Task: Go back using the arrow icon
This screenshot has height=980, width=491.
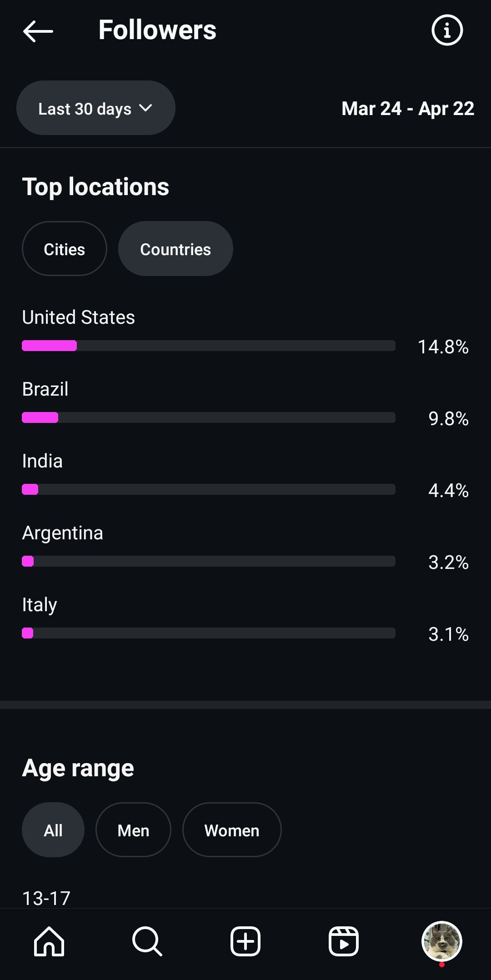Action: point(38,31)
